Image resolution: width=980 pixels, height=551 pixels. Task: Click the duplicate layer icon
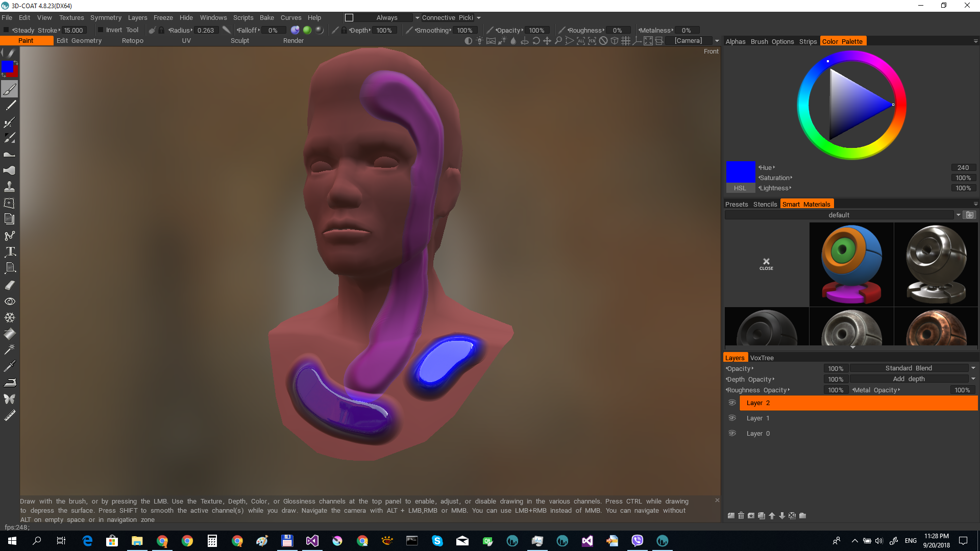pos(762,516)
